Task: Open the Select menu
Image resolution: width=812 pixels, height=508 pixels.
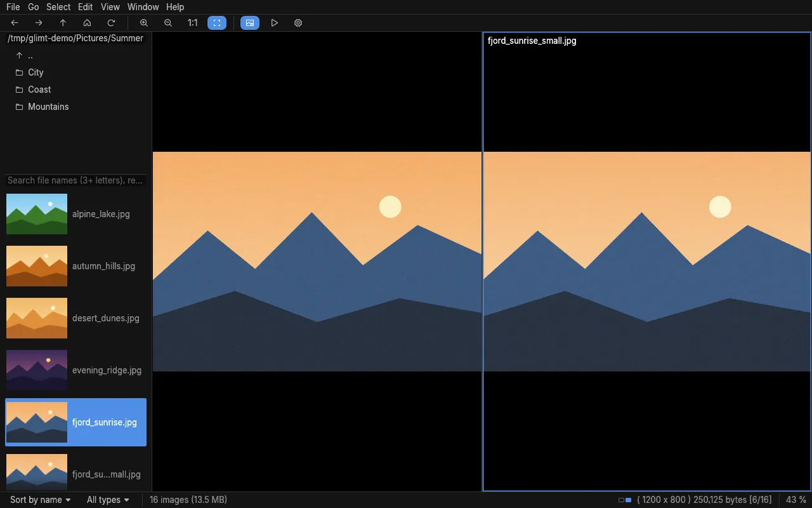Action: (58, 7)
